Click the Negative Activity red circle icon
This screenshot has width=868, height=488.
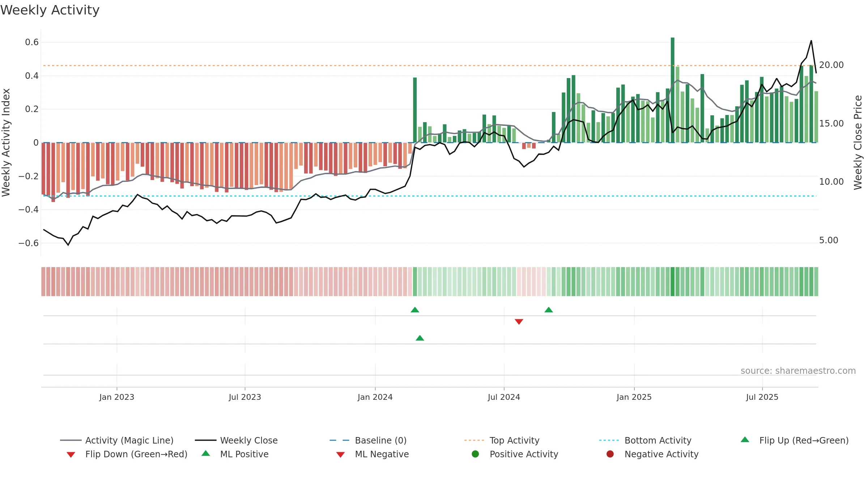pyautogui.click(x=610, y=454)
